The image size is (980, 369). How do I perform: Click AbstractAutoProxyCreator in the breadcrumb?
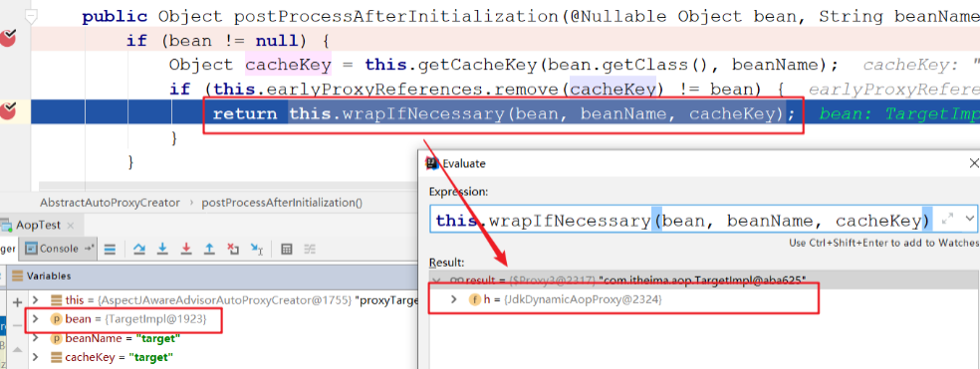tap(110, 202)
